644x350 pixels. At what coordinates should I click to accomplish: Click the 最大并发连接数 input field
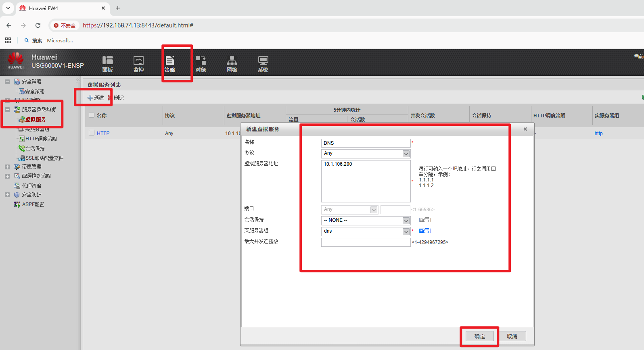pos(366,242)
